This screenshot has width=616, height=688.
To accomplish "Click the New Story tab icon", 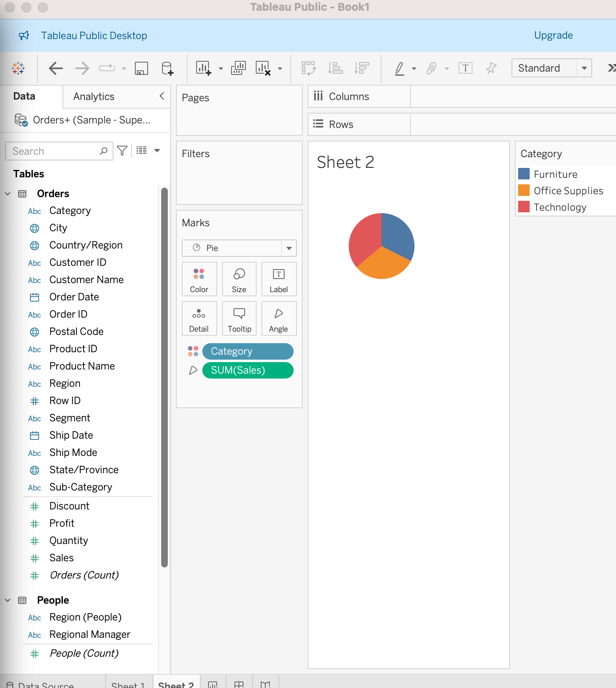I will 266,684.
